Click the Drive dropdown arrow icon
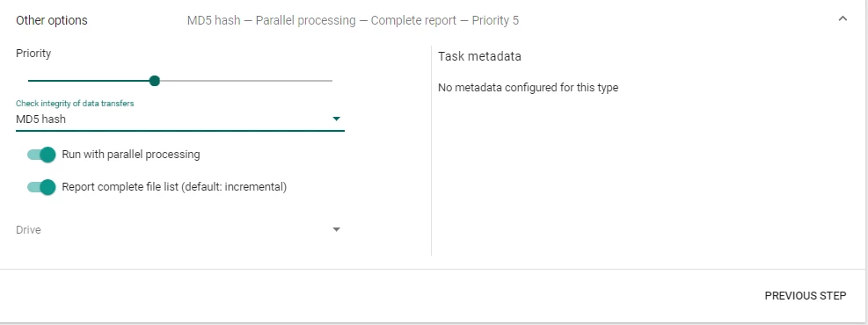868x325 pixels. [x=336, y=229]
